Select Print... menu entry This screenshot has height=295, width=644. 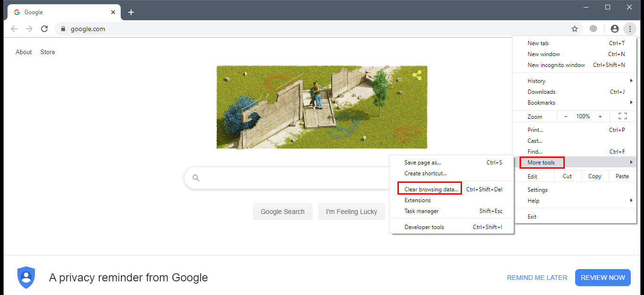click(574, 130)
